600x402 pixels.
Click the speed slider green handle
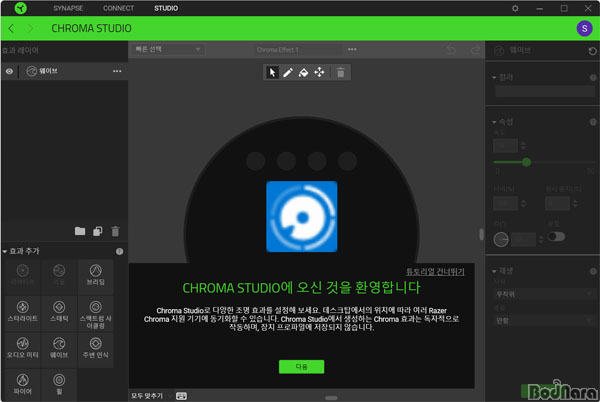[527, 162]
